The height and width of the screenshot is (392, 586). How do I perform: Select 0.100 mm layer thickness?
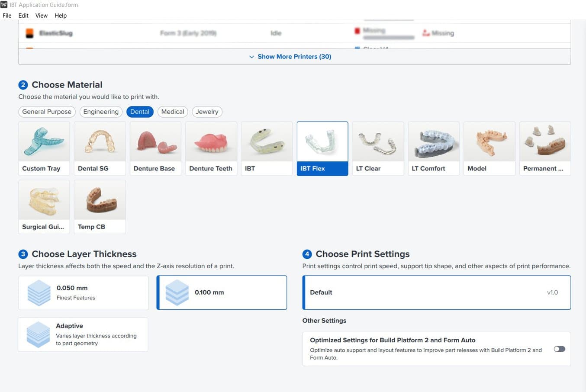[x=222, y=292]
